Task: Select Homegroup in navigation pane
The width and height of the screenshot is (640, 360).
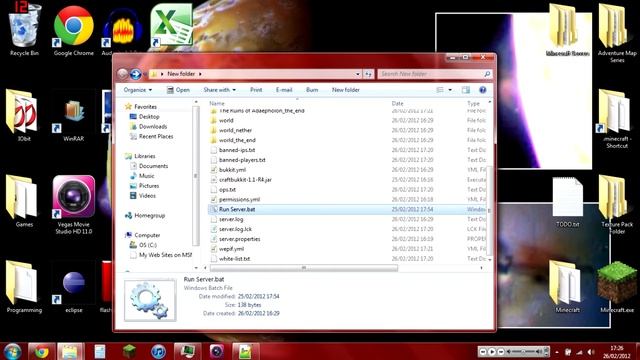Action: pos(145,216)
